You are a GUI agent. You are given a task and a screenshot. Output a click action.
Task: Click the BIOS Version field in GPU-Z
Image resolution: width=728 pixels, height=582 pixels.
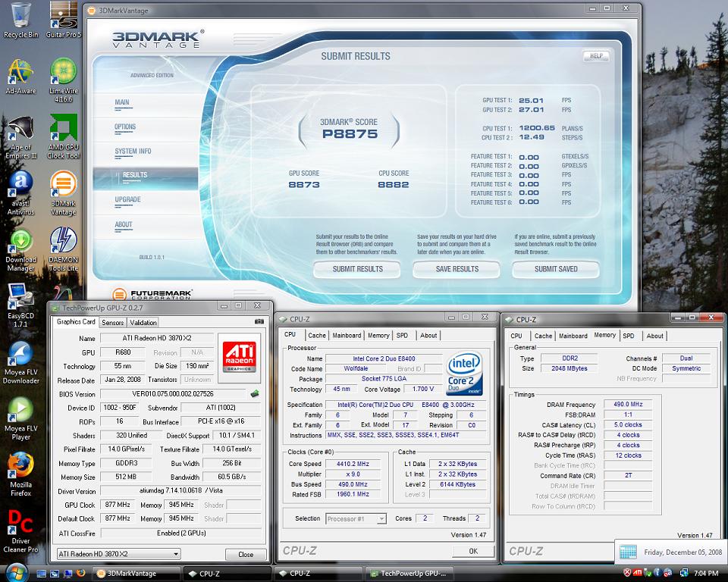(173, 394)
